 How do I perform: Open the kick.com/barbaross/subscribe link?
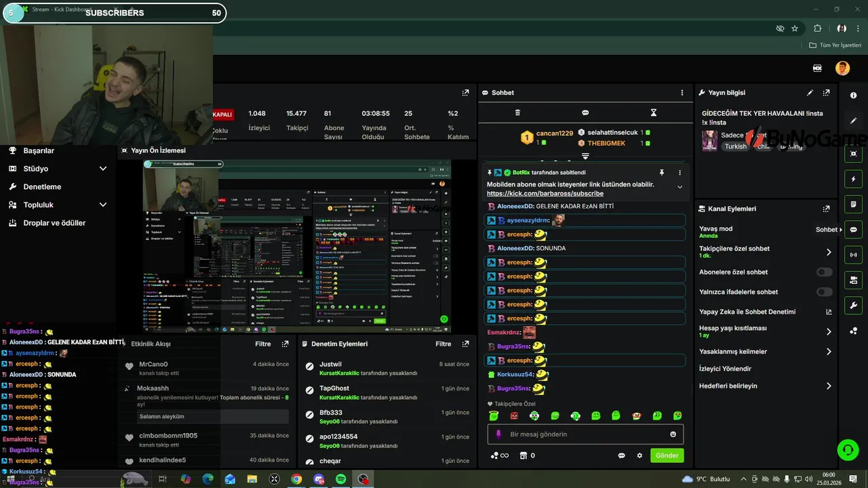tap(545, 194)
